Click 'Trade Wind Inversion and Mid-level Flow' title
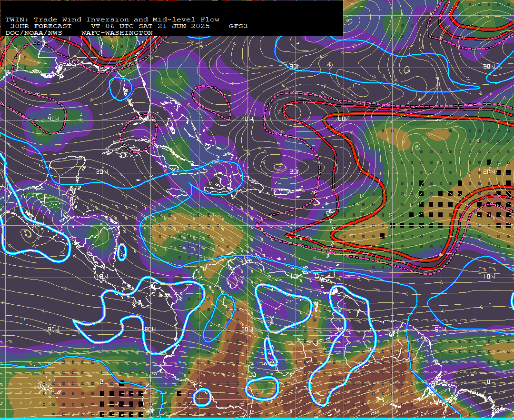This screenshot has width=514, height=420. click(127, 20)
